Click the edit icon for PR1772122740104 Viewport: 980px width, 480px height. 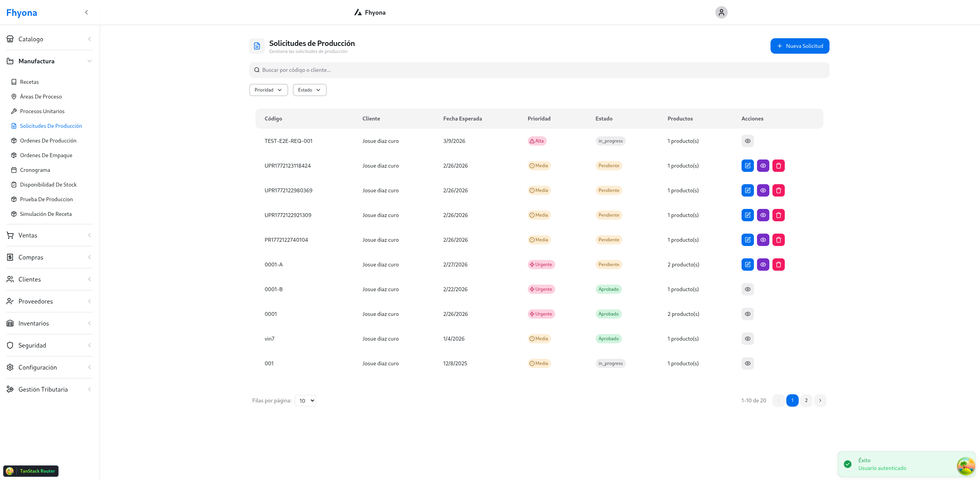tap(747, 240)
